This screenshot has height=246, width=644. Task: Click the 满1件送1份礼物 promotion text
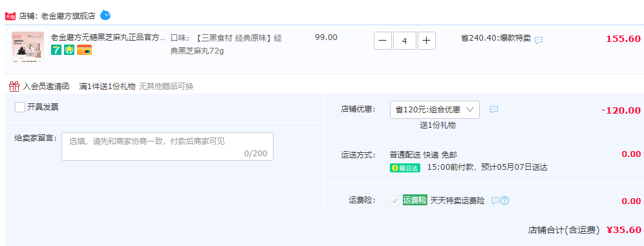click(107, 87)
